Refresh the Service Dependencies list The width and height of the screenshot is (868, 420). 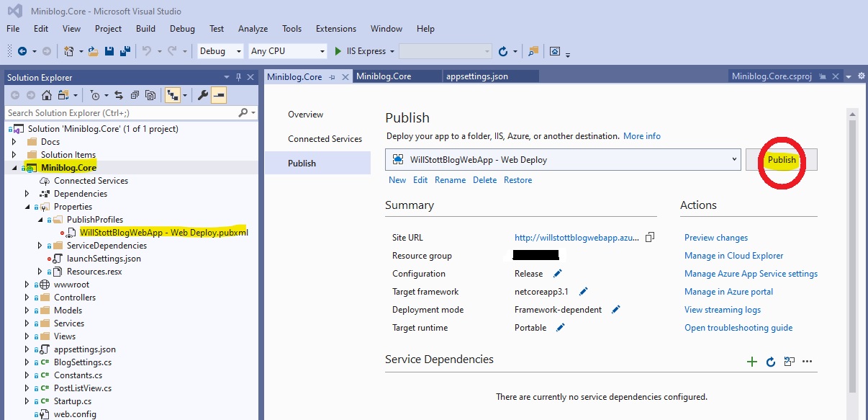click(771, 362)
